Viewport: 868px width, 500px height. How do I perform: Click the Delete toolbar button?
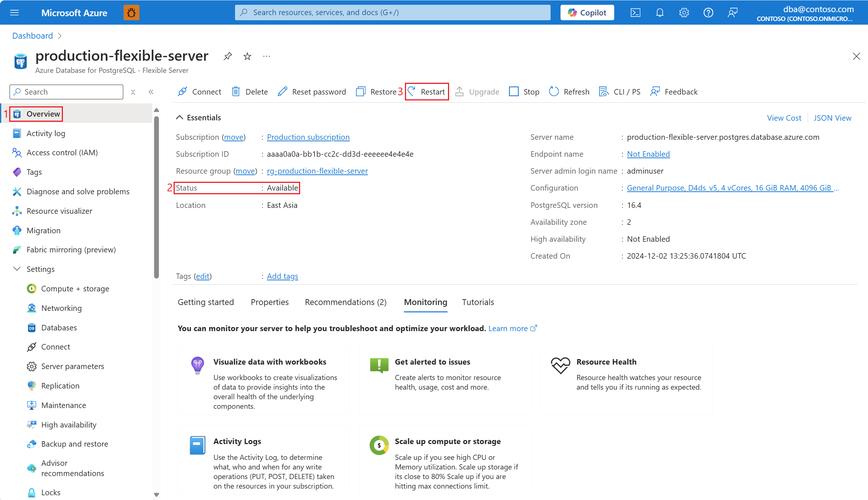point(250,92)
